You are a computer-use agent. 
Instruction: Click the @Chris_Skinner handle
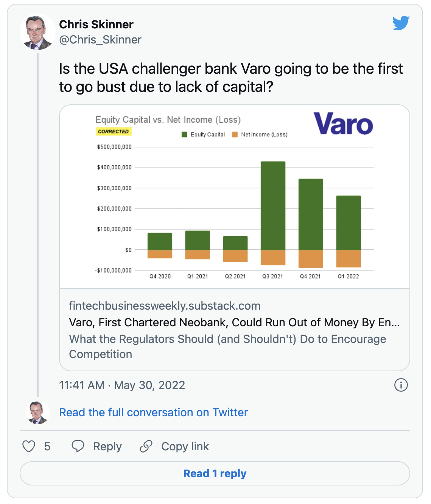tap(100, 39)
